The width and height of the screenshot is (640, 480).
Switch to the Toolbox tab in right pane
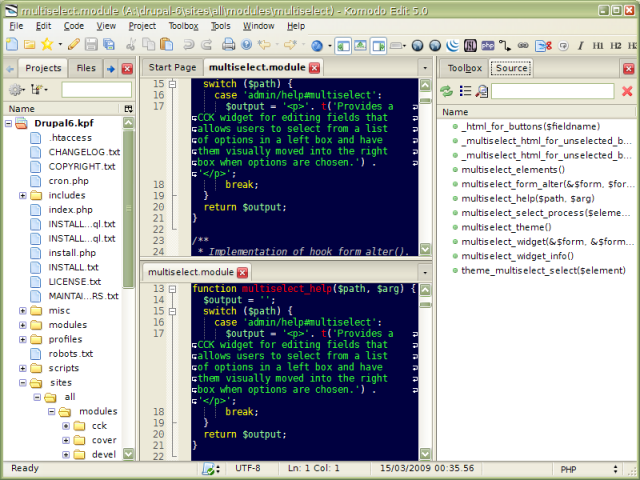[464, 68]
